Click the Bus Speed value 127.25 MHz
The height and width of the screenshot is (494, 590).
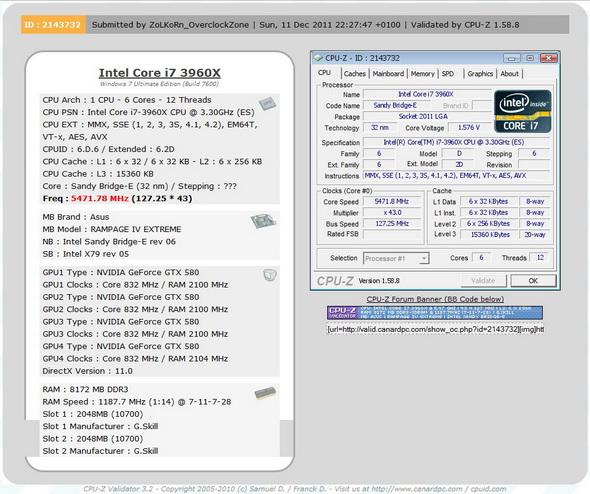tap(392, 223)
